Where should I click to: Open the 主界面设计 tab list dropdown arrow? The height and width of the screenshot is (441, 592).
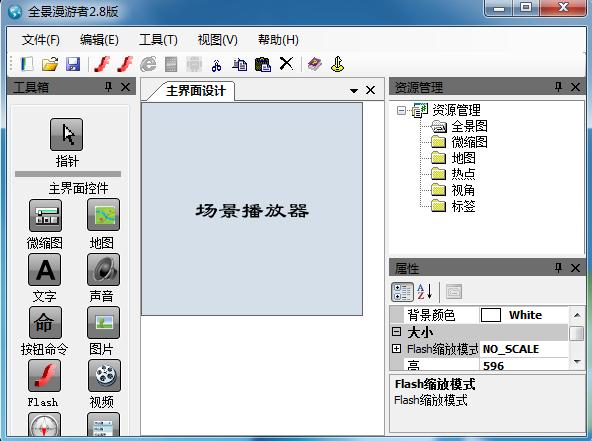(354, 91)
